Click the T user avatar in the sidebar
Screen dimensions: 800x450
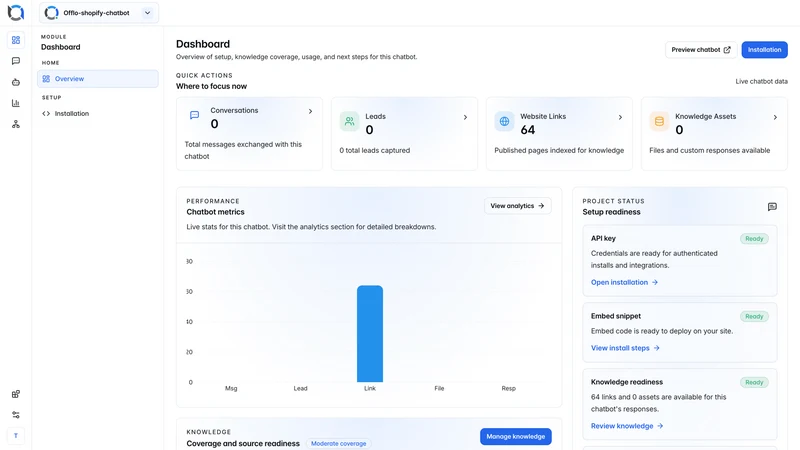16,436
